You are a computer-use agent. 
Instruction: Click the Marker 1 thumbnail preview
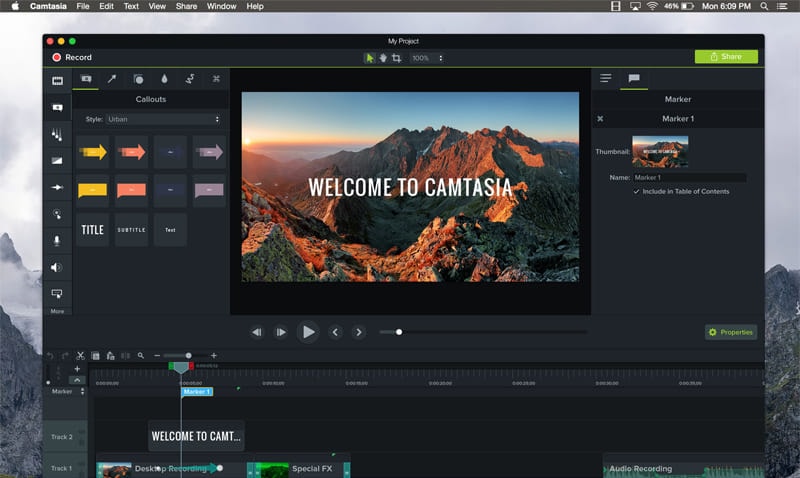(x=660, y=152)
